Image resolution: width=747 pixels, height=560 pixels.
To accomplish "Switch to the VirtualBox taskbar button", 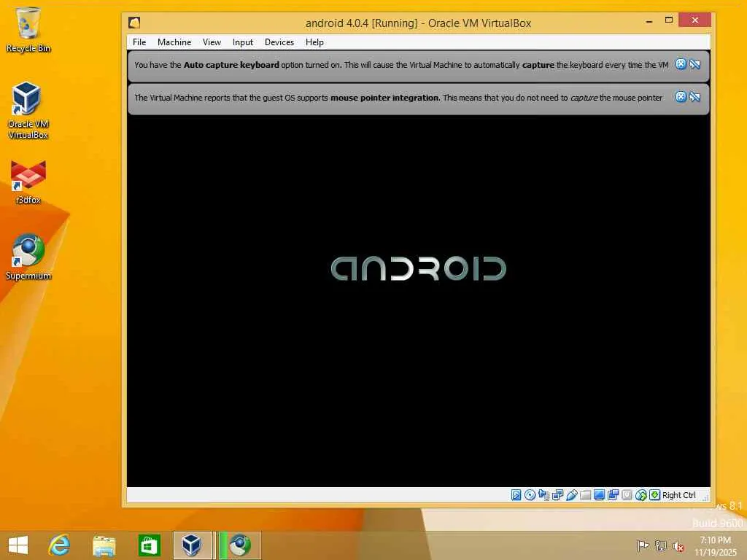I will coord(193,545).
